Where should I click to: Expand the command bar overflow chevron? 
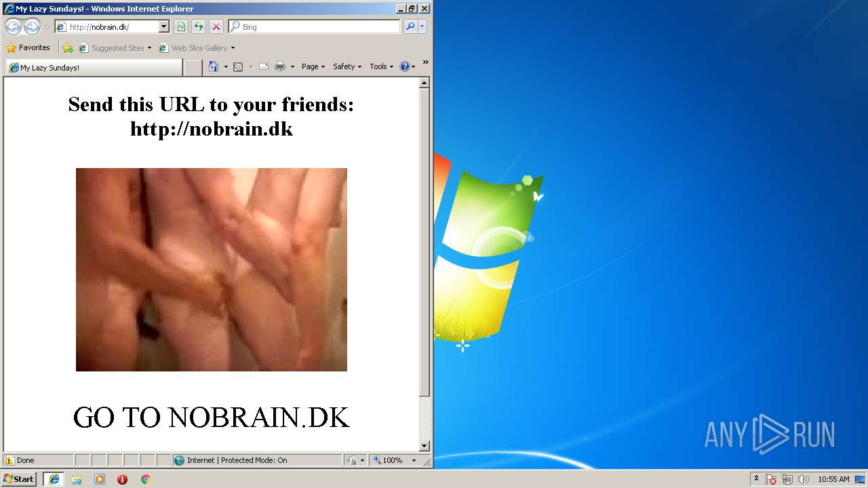426,62
